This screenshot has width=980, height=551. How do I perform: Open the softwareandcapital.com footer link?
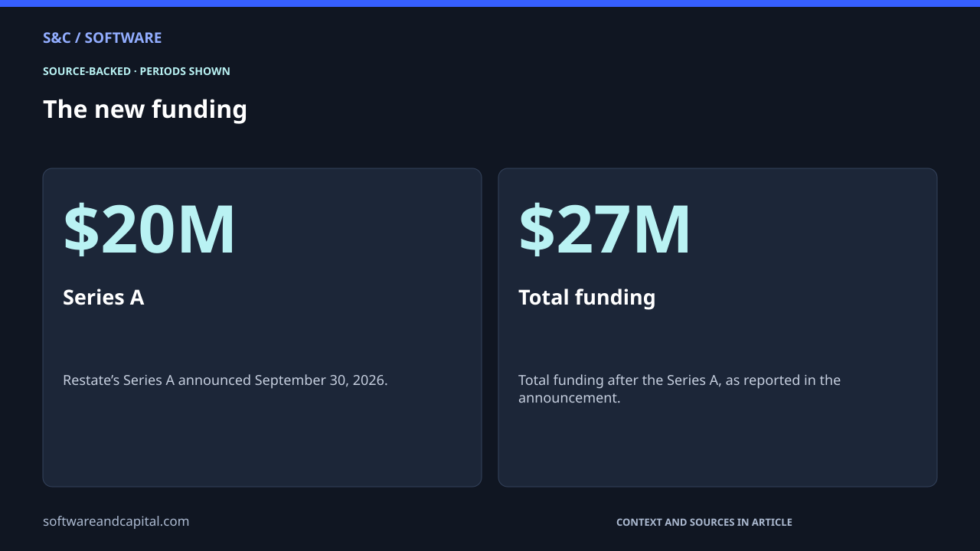tap(116, 521)
